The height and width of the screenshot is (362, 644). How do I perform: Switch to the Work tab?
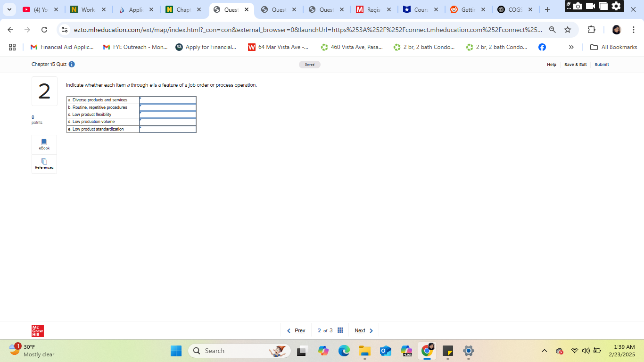(x=88, y=9)
